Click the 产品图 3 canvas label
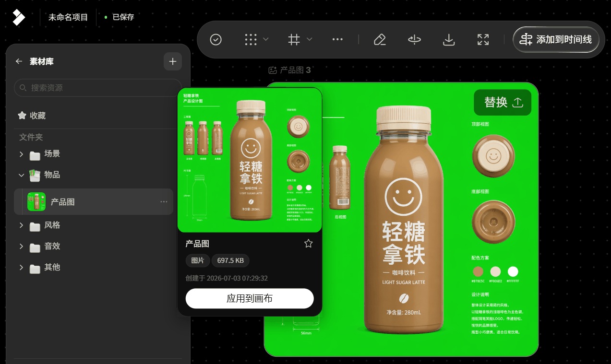Viewport: 611px width, 364px height. click(x=295, y=70)
